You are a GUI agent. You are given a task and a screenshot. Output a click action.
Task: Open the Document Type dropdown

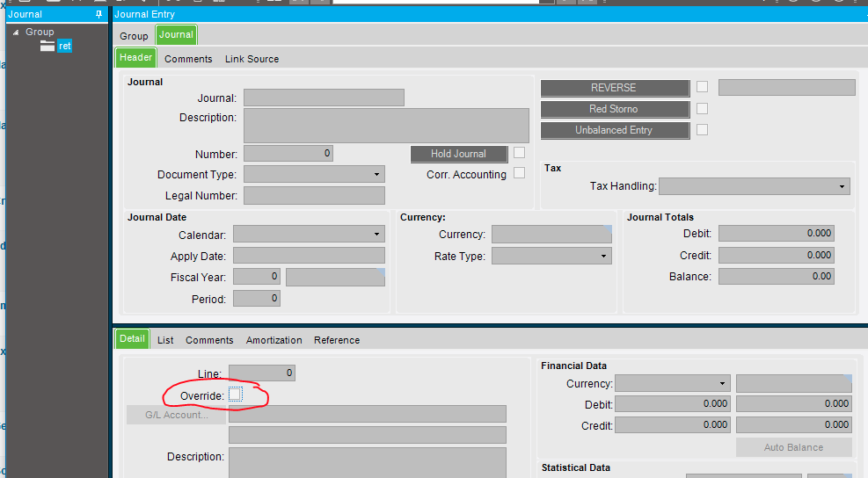click(x=376, y=174)
